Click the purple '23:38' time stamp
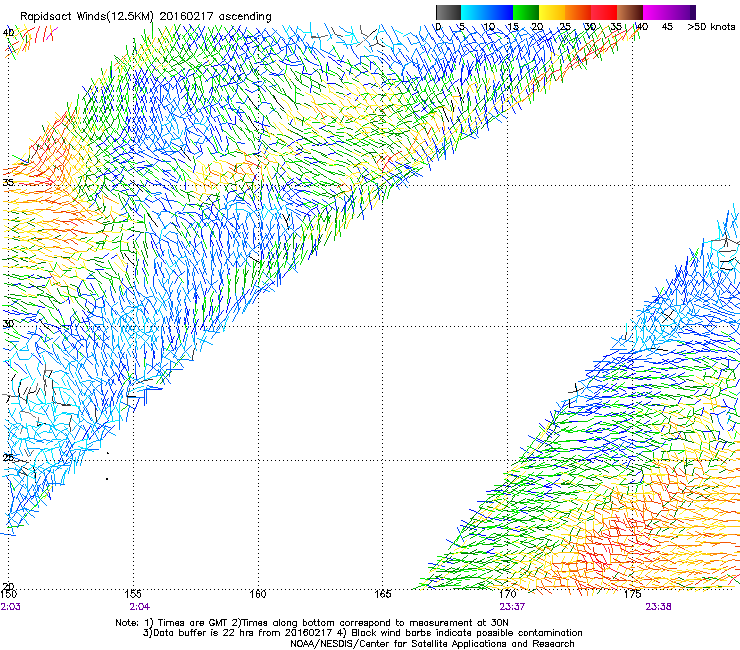Screen dimensions: 740x650 pyautogui.click(x=658, y=607)
